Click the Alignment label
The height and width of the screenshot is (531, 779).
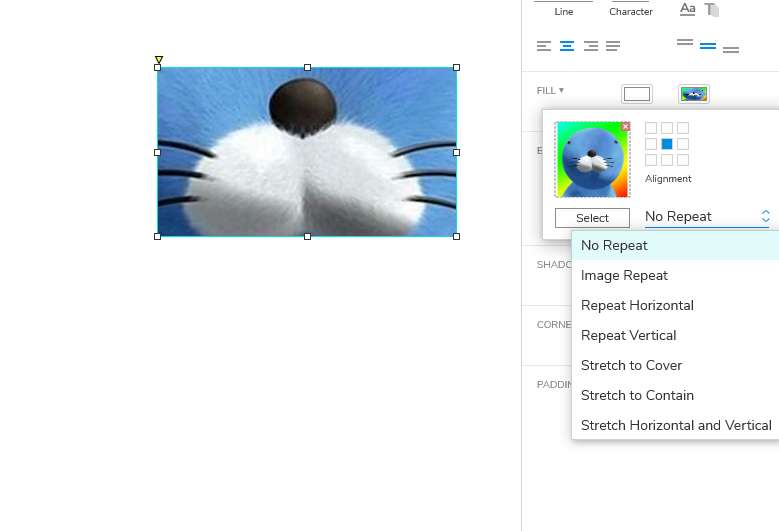coord(668,179)
